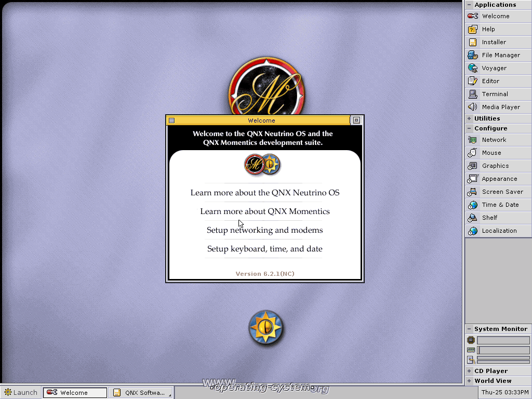Open the Launch menu

pyautogui.click(x=21, y=392)
